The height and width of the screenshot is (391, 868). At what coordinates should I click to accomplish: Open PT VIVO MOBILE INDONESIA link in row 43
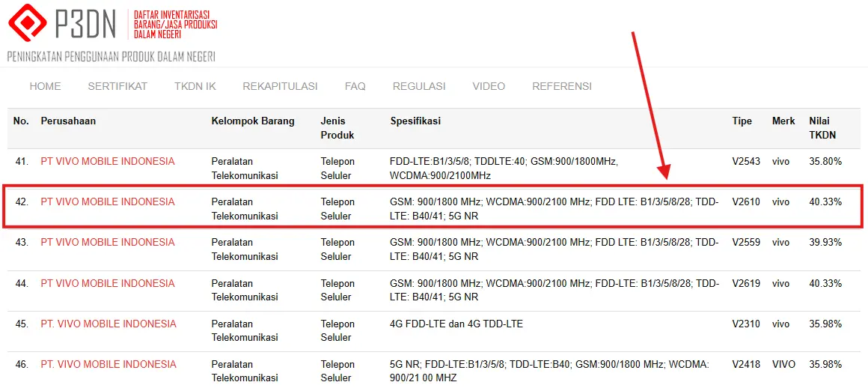click(x=108, y=243)
